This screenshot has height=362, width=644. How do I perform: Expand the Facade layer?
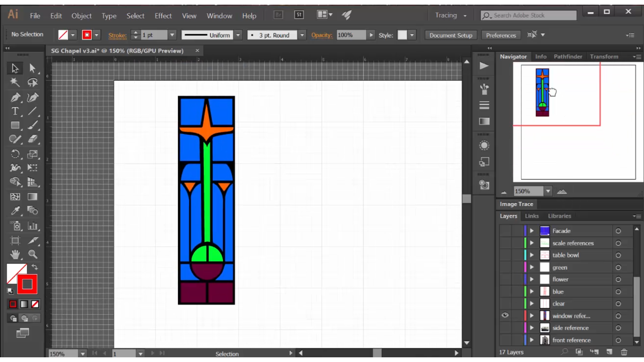[x=532, y=231]
